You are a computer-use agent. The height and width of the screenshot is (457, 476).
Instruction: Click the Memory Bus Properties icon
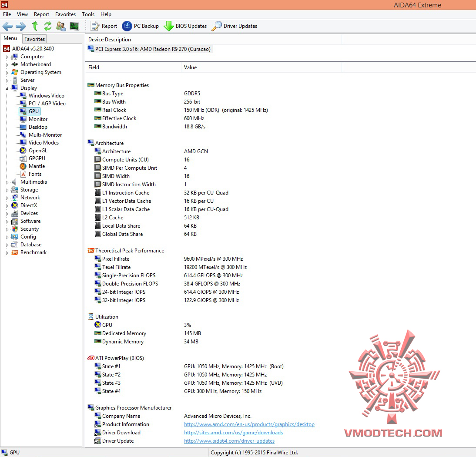coord(91,85)
